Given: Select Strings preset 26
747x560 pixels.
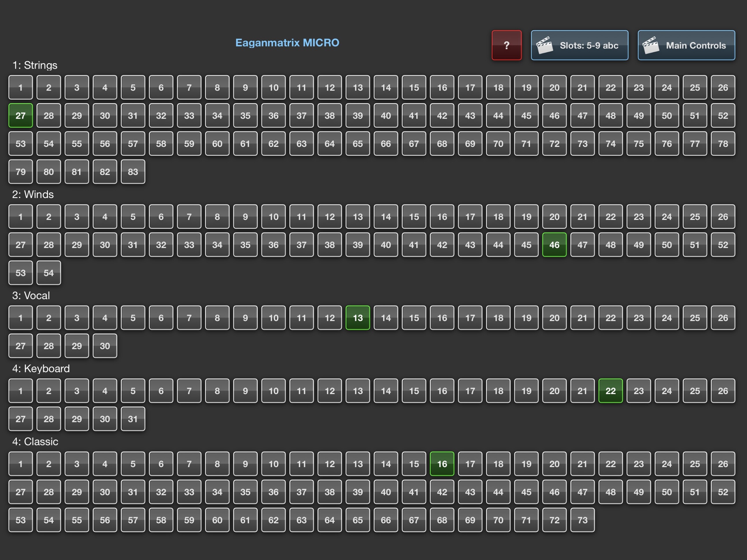Looking at the screenshot, I should pos(723,87).
